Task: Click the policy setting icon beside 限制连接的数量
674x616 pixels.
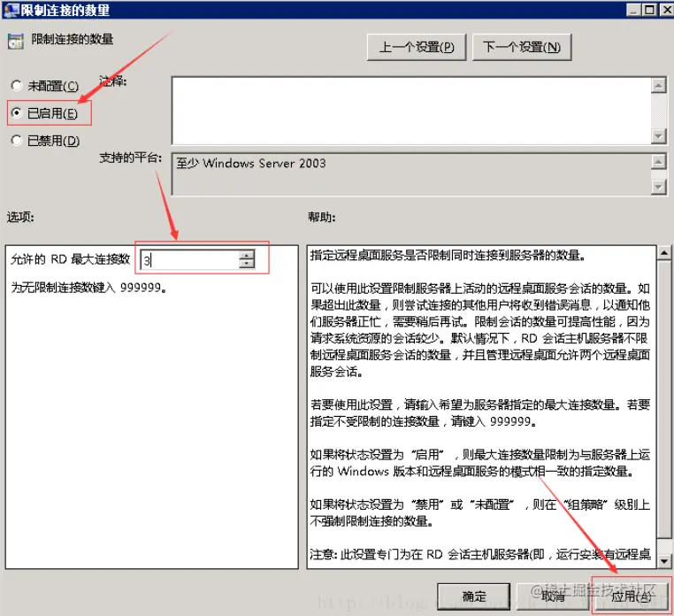Action: tap(16, 41)
